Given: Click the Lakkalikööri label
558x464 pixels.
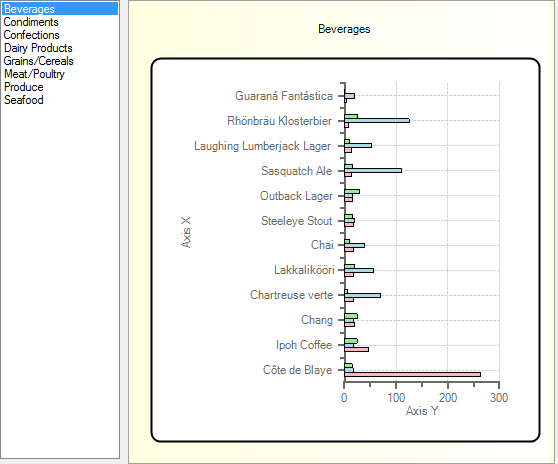Looking at the screenshot, I should (304, 270).
